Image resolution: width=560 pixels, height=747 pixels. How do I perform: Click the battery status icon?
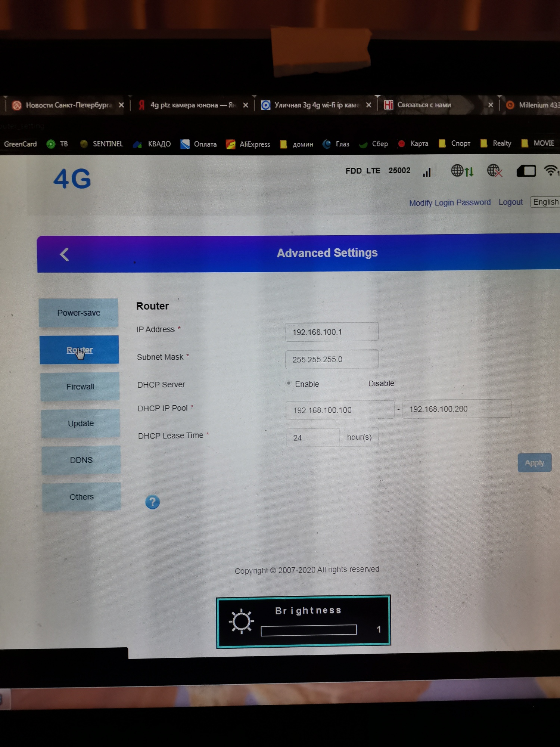(526, 171)
